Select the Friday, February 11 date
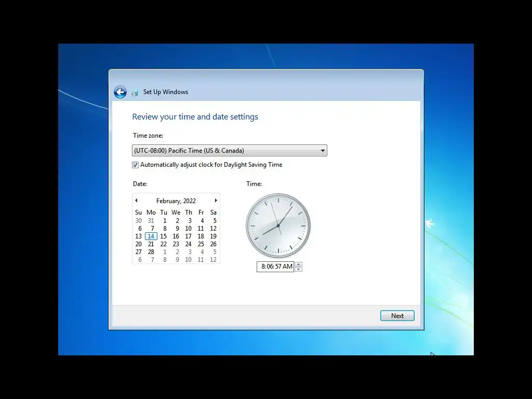This screenshot has height=399, width=532. point(201,229)
